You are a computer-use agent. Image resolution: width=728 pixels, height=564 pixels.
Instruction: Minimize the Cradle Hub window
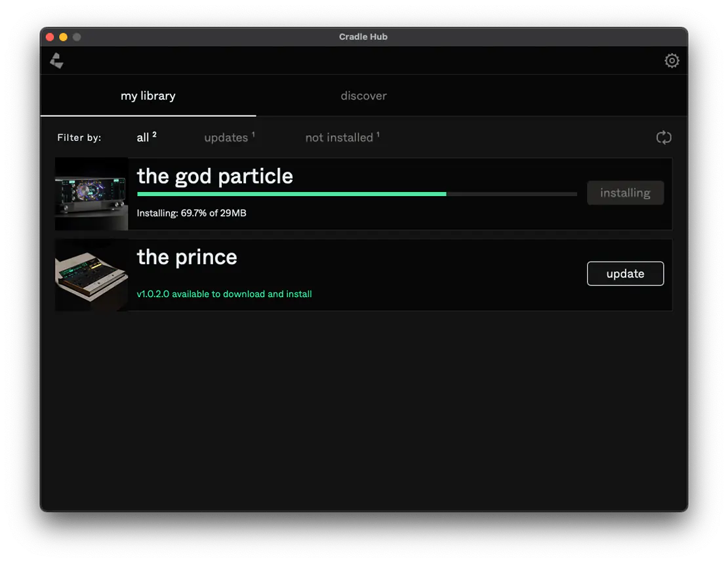pyautogui.click(x=64, y=37)
